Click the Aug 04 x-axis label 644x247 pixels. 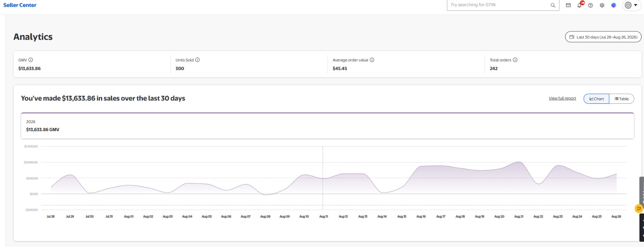(187, 216)
